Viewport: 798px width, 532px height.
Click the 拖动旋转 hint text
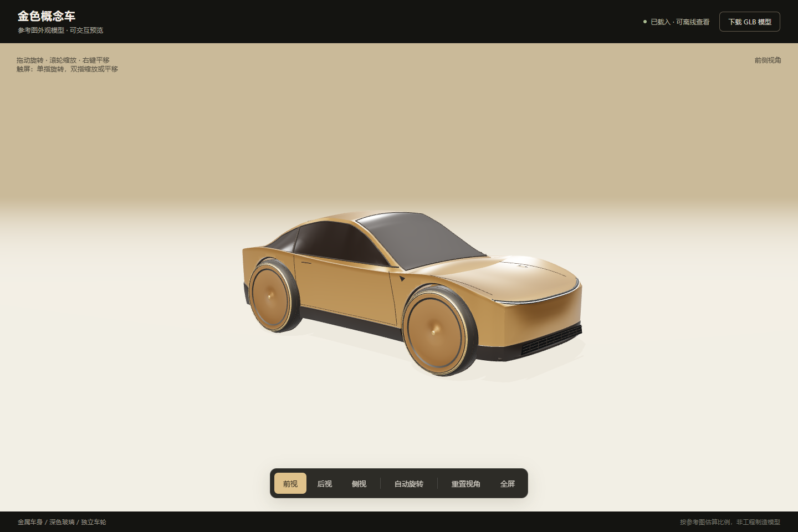click(x=30, y=60)
